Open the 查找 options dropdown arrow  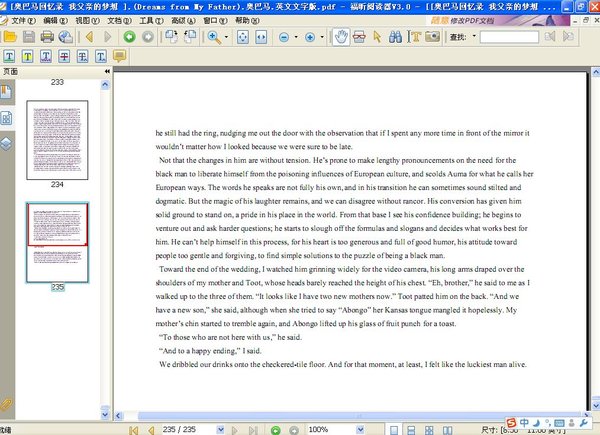pos(474,37)
